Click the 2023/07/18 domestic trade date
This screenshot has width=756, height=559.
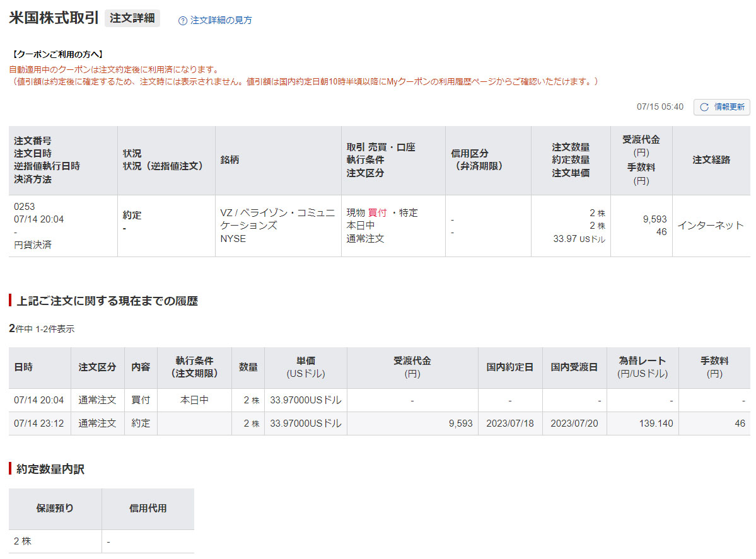coord(509,424)
